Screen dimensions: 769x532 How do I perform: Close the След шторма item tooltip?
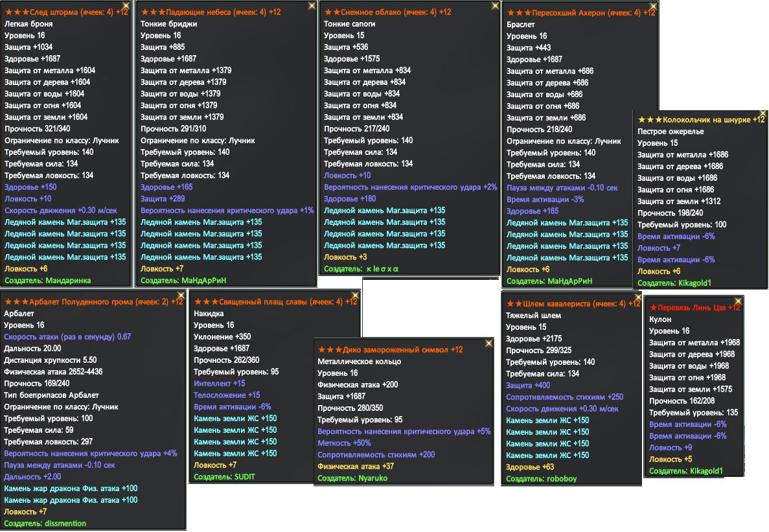(x=128, y=6)
